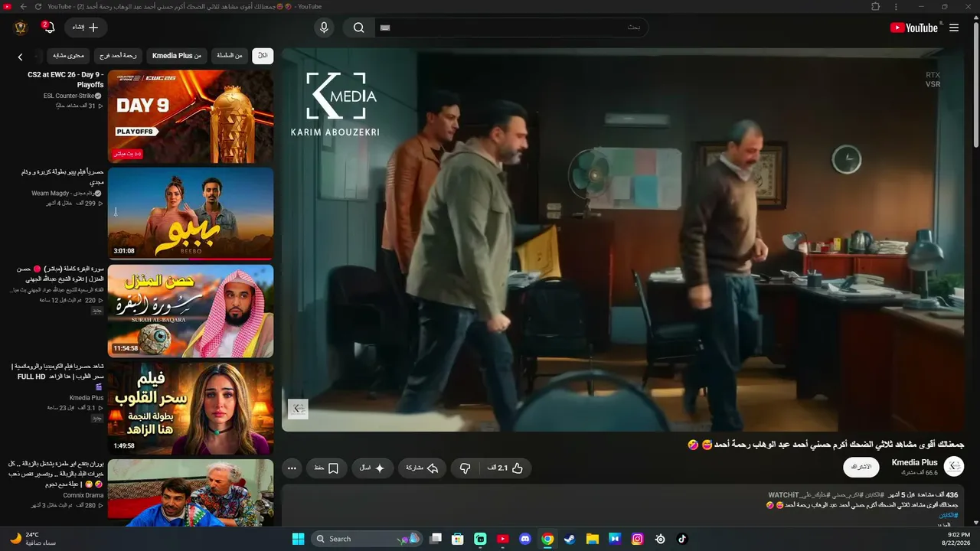Go back with the browser back arrow

(23, 6)
